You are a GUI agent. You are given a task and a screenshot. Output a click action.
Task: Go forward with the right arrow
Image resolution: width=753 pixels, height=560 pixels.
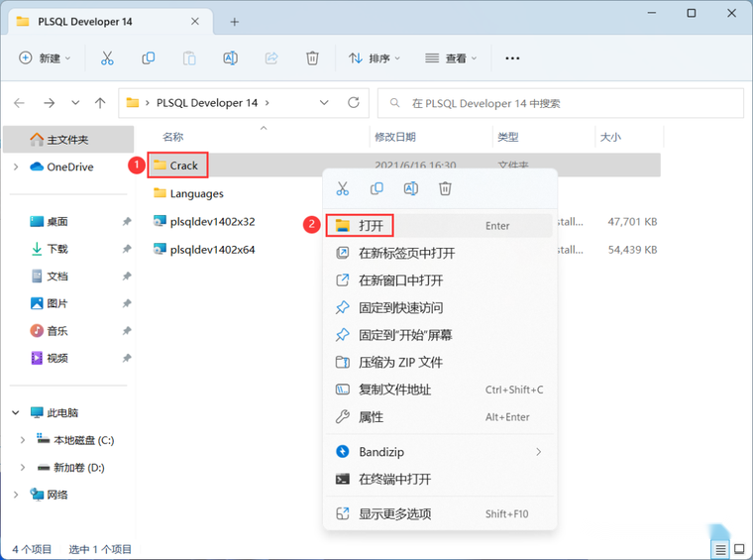pos(49,103)
